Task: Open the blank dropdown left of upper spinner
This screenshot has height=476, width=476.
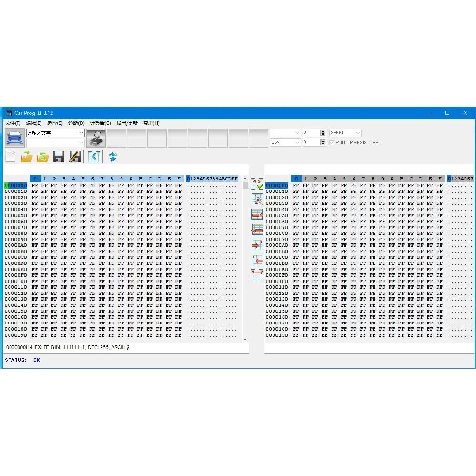Action: 285,132
